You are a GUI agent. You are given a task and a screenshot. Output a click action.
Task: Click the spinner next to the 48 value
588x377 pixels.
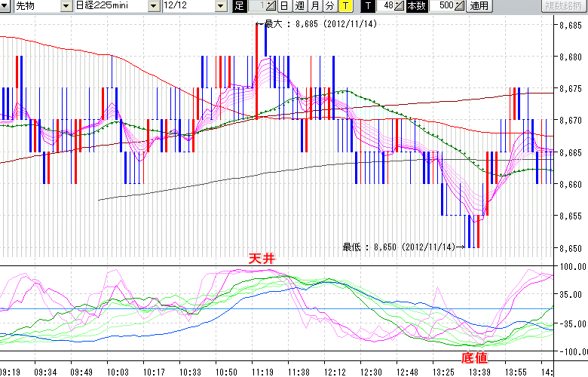tap(400, 6)
